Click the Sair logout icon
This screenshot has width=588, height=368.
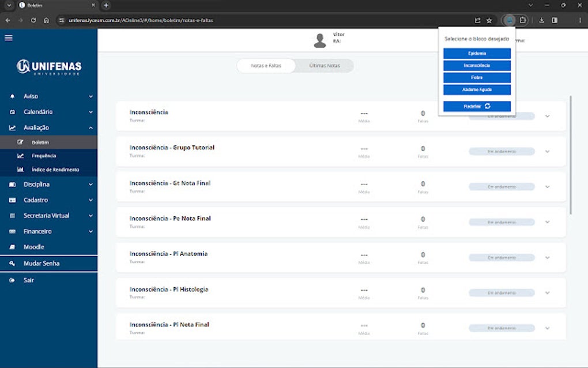point(12,280)
